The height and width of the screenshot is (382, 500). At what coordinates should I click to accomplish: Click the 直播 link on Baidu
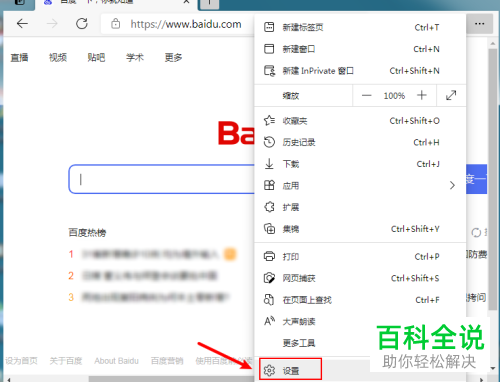[x=19, y=57]
